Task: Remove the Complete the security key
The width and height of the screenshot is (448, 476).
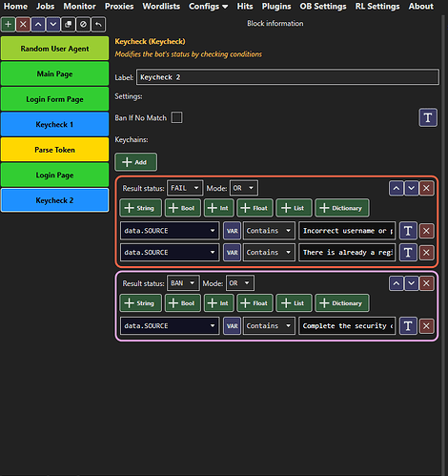Action: (426, 326)
